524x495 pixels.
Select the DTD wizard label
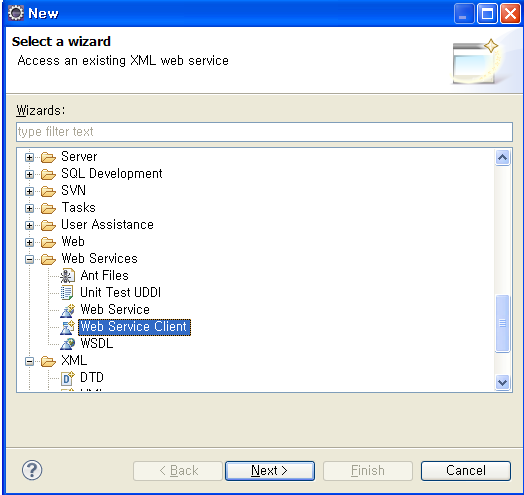[x=92, y=378]
